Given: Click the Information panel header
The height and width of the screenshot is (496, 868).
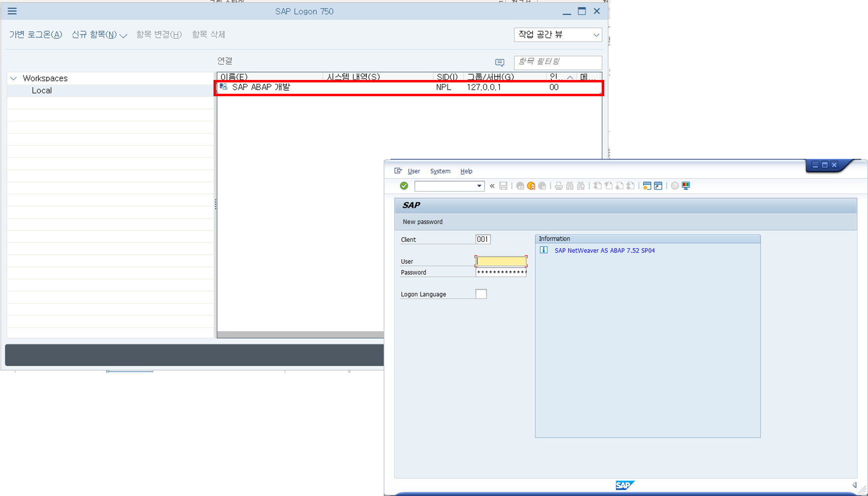Looking at the screenshot, I should (x=648, y=239).
